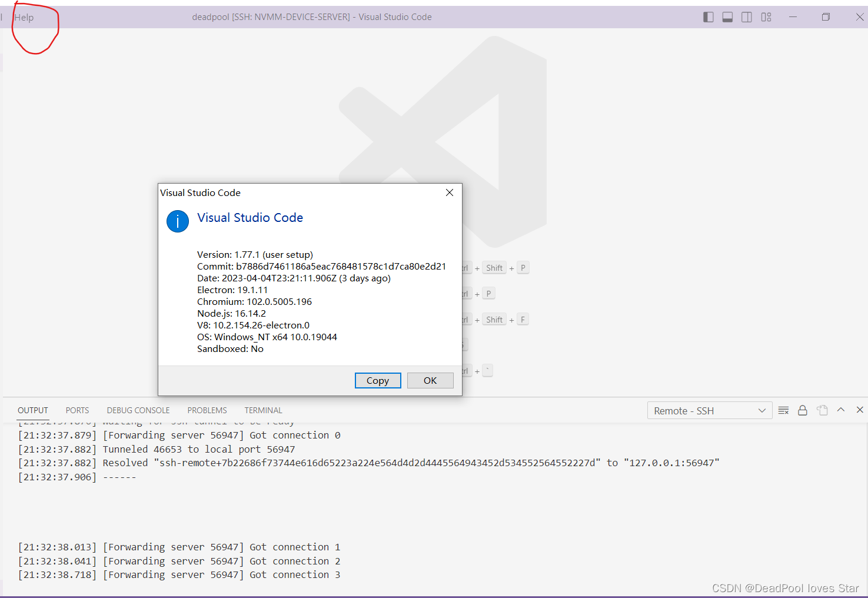Open the Customize Layout icon

coord(766,17)
